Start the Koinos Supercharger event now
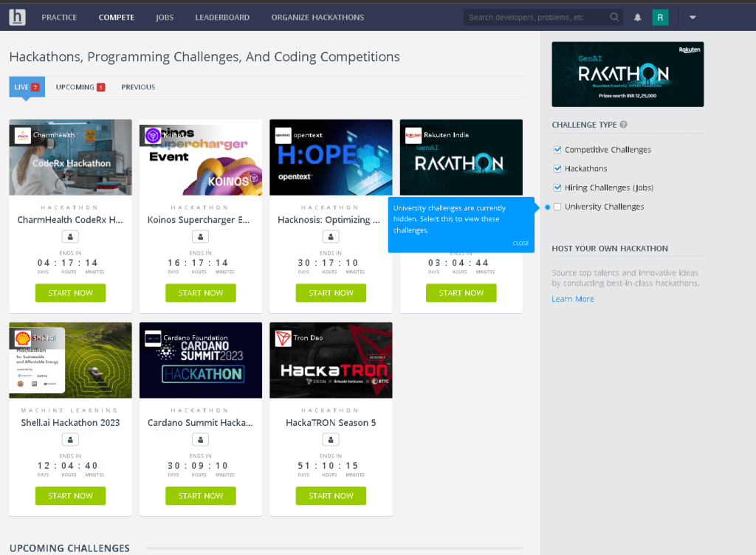Viewport: 756px width, 555px height. [x=201, y=293]
